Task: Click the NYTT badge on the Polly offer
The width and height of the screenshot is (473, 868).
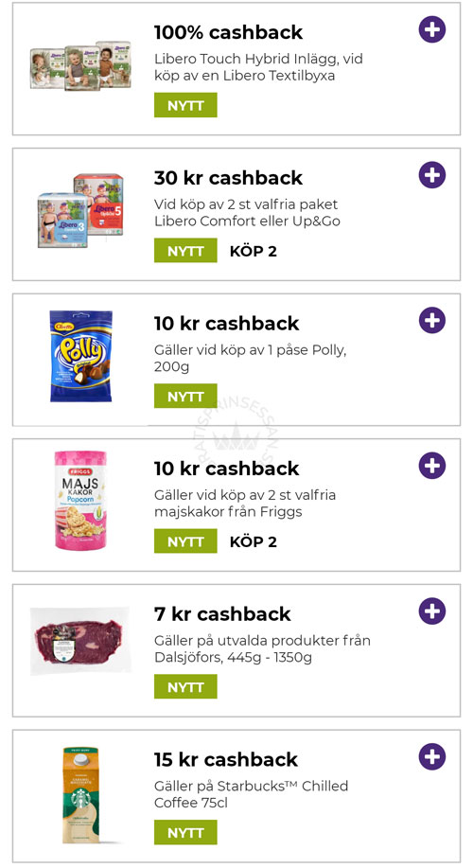Action: 185,397
